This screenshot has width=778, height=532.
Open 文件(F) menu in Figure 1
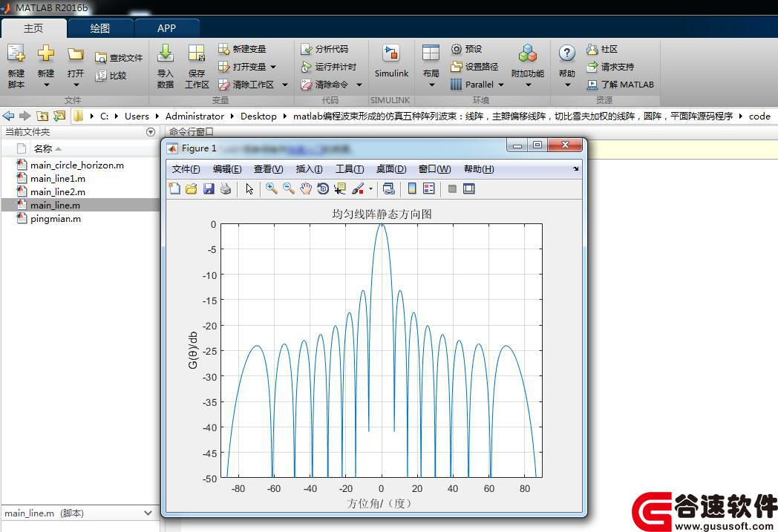pyautogui.click(x=186, y=169)
